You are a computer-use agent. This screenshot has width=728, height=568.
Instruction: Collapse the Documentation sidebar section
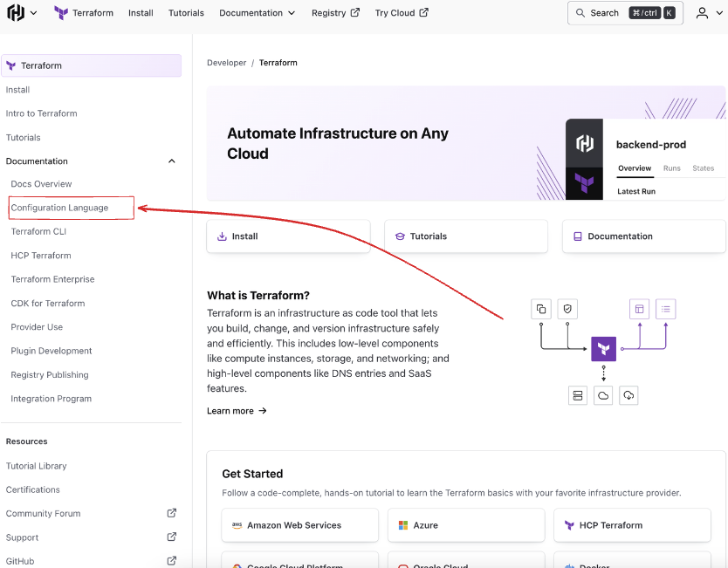172,161
